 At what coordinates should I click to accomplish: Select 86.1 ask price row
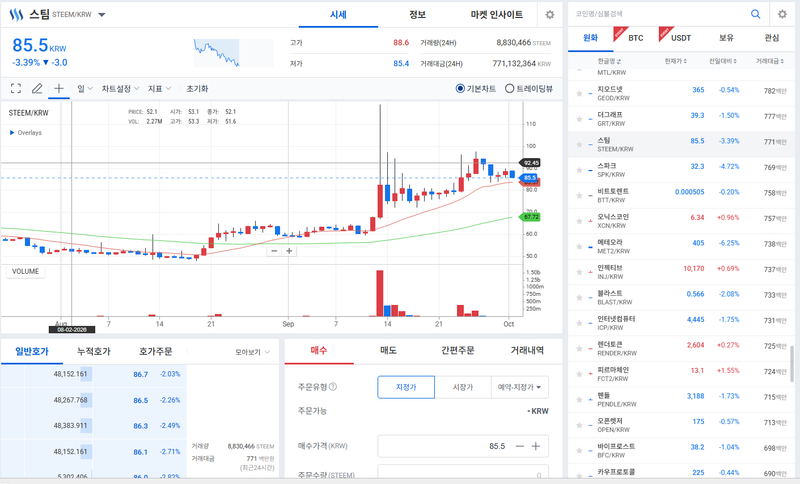pyautogui.click(x=93, y=452)
